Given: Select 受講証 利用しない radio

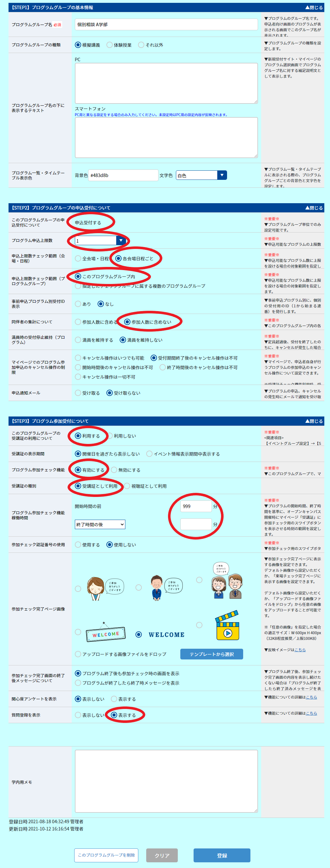Looking at the screenshot, I should pos(109,436).
